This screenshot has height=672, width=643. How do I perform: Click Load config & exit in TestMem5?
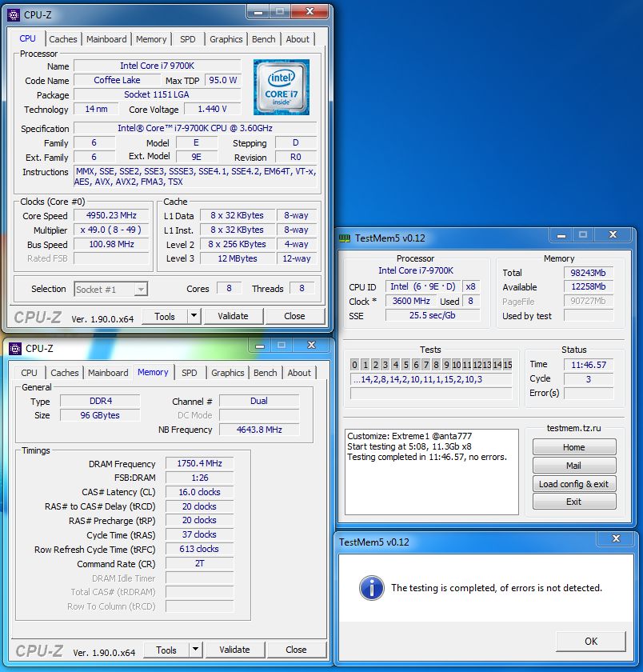coord(574,484)
